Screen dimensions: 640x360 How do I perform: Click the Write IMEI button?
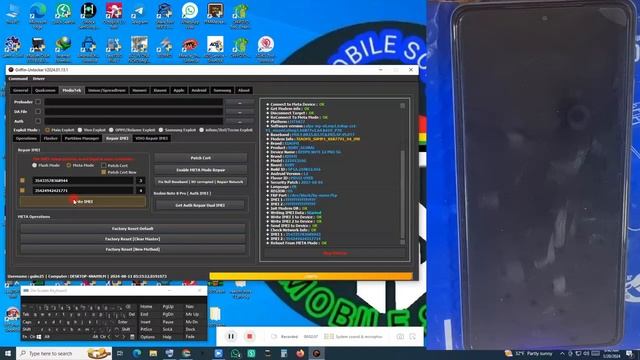tap(82, 202)
